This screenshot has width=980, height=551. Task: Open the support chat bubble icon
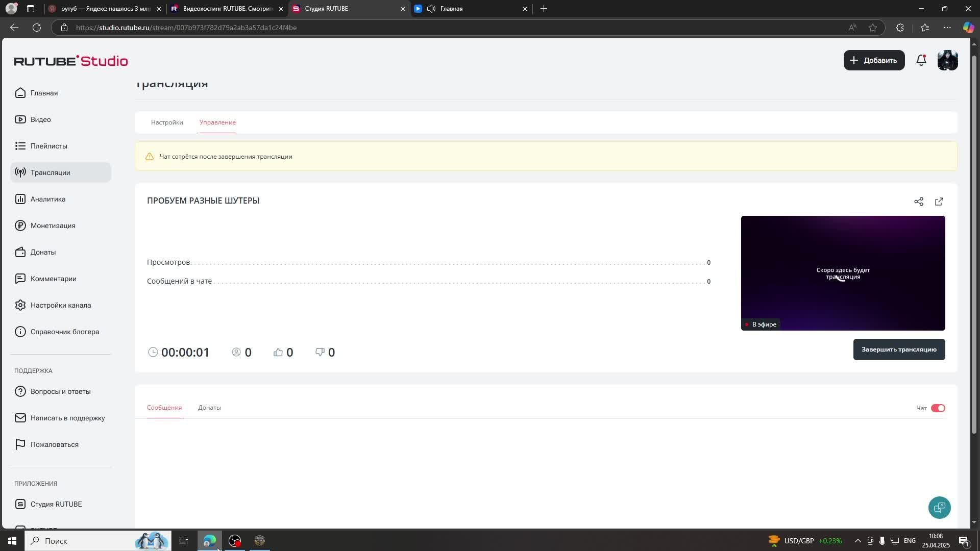pos(939,507)
